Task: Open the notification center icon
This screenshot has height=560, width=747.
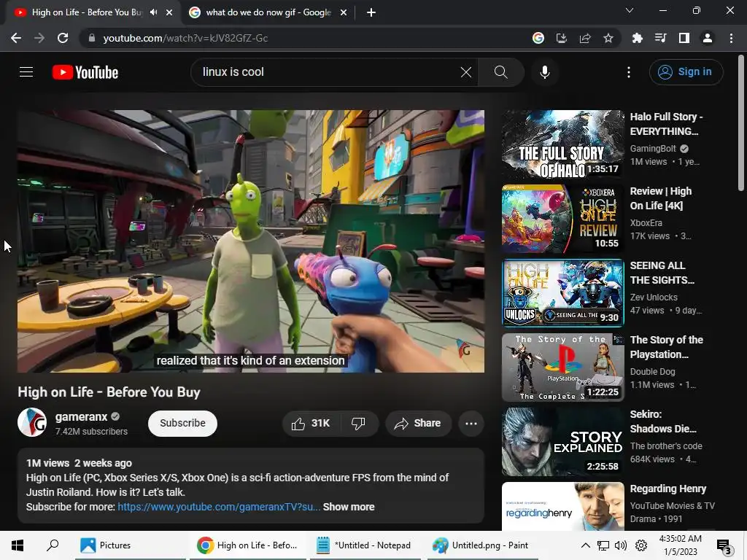Action: (724, 545)
